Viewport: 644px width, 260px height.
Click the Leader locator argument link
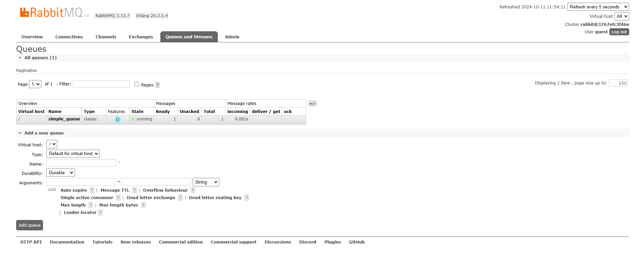pyautogui.click(x=80, y=213)
